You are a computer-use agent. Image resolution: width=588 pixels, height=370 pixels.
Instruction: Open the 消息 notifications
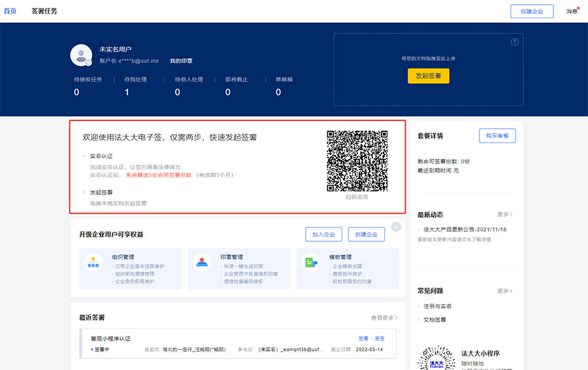click(x=572, y=11)
